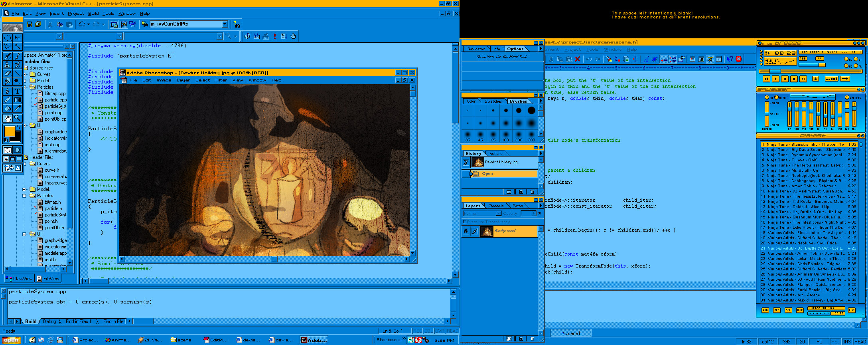Toggle Preserve Transparency checkbox
Screen dimensions: 868x345
(465, 222)
